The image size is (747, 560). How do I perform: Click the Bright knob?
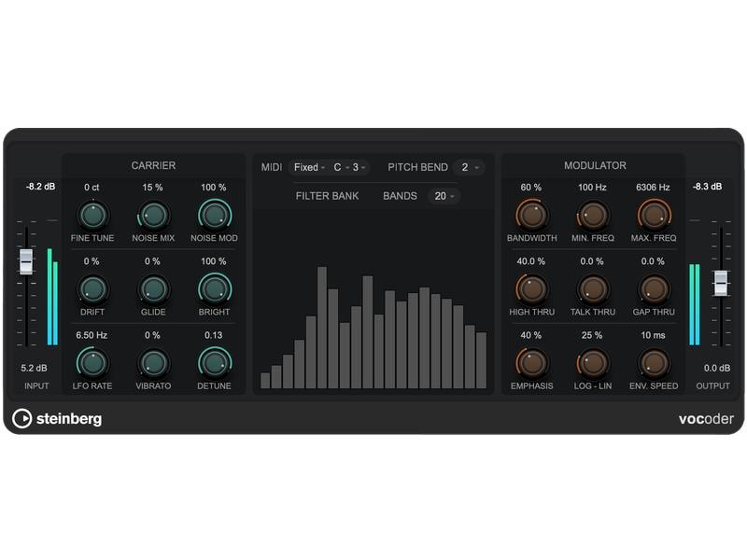(x=215, y=289)
